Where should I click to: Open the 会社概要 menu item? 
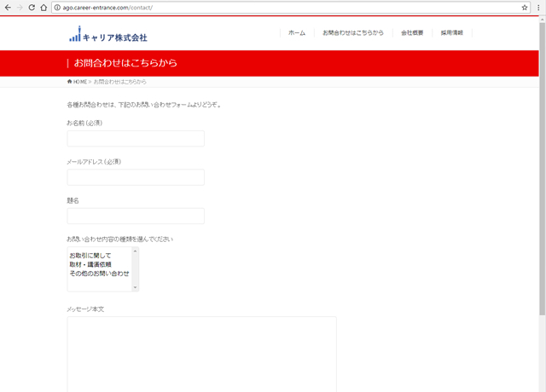(x=412, y=32)
